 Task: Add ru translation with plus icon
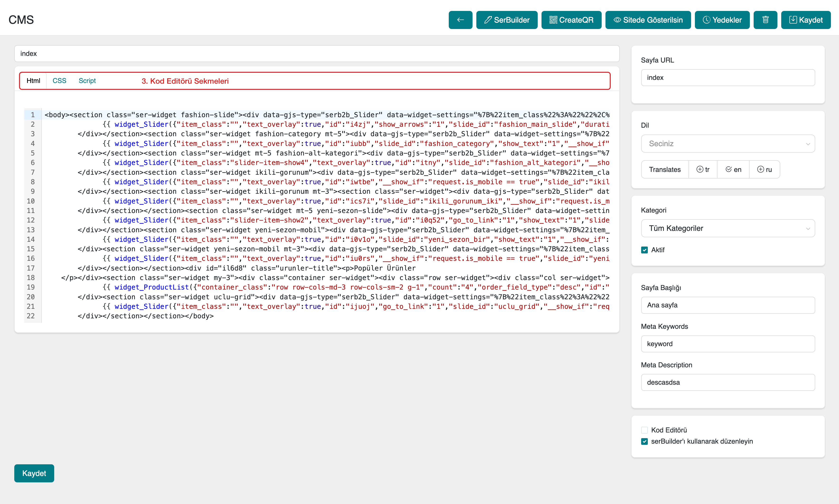pyautogui.click(x=764, y=170)
